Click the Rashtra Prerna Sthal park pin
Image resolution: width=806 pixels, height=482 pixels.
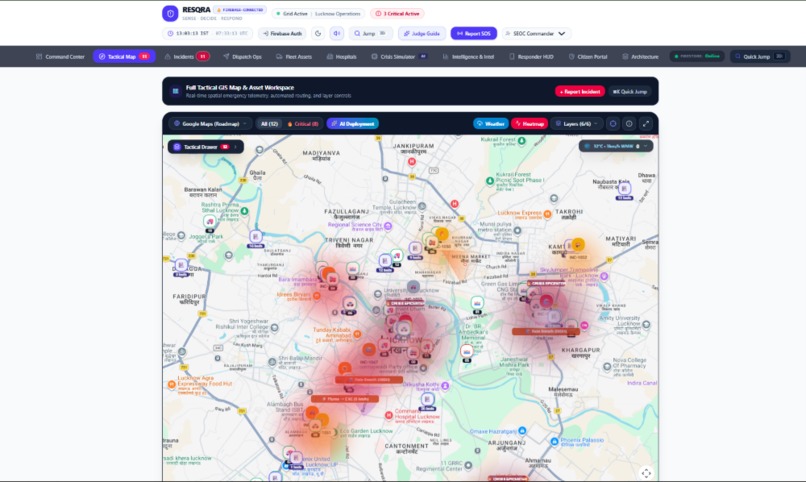(x=245, y=211)
